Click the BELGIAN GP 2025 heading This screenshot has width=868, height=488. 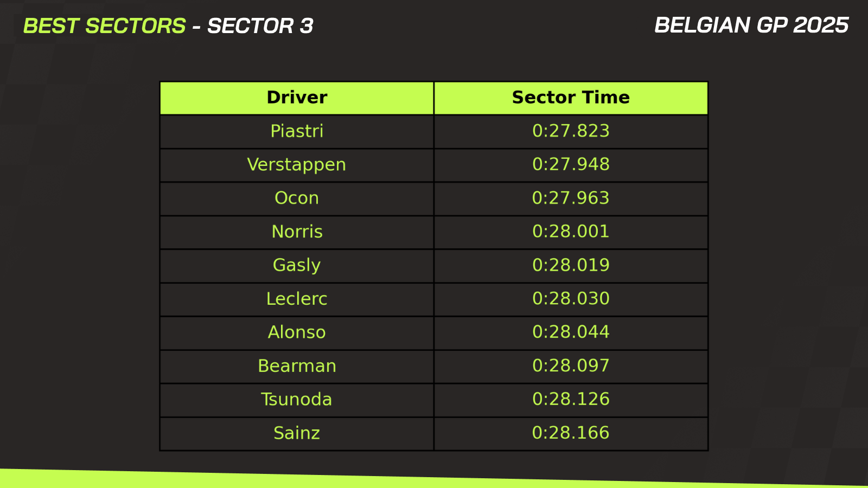point(751,25)
